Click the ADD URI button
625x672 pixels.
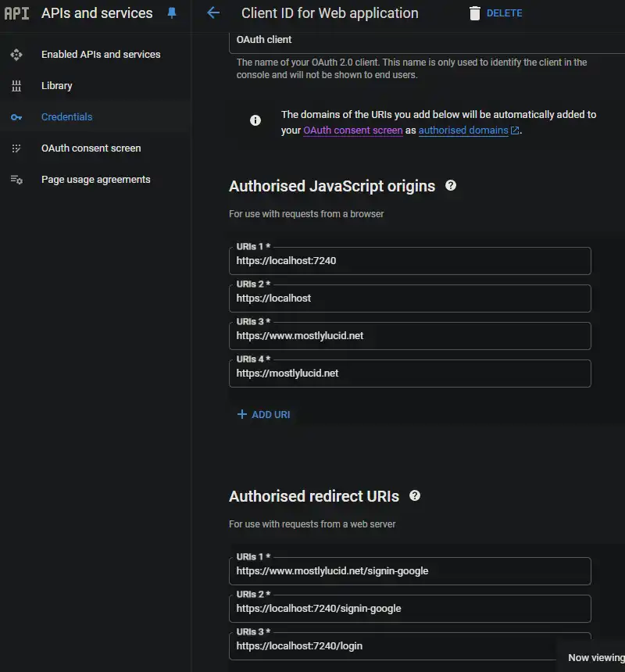[x=263, y=414]
